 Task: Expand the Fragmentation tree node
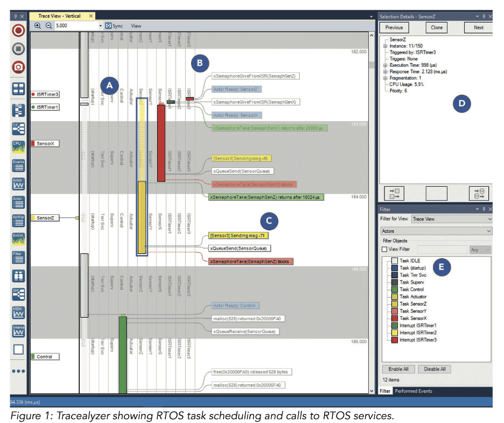(x=385, y=78)
